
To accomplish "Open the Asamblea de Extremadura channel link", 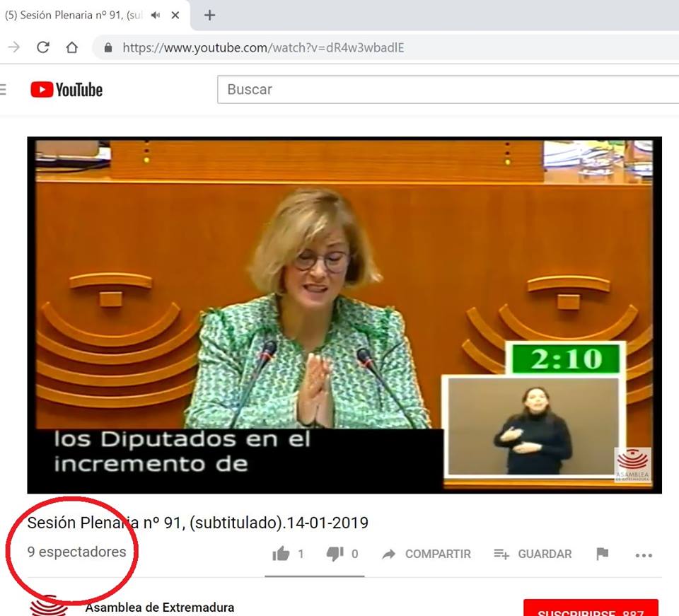I will pyautogui.click(x=159, y=608).
